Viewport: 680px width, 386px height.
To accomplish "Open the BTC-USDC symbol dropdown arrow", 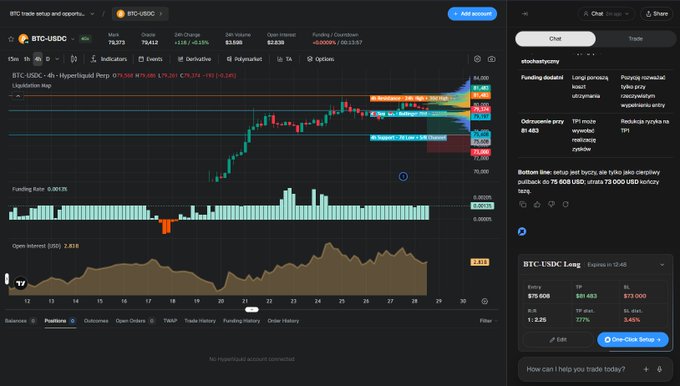I will coord(73,39).
